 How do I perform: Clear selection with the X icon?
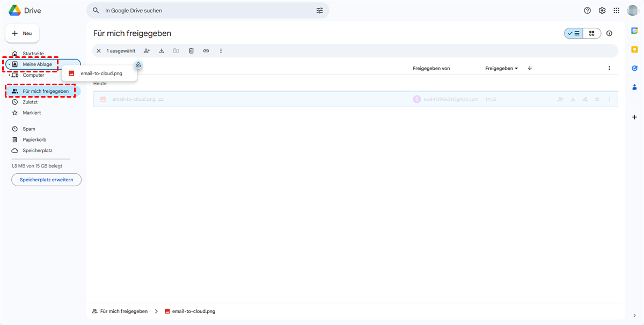click(99, 51)
